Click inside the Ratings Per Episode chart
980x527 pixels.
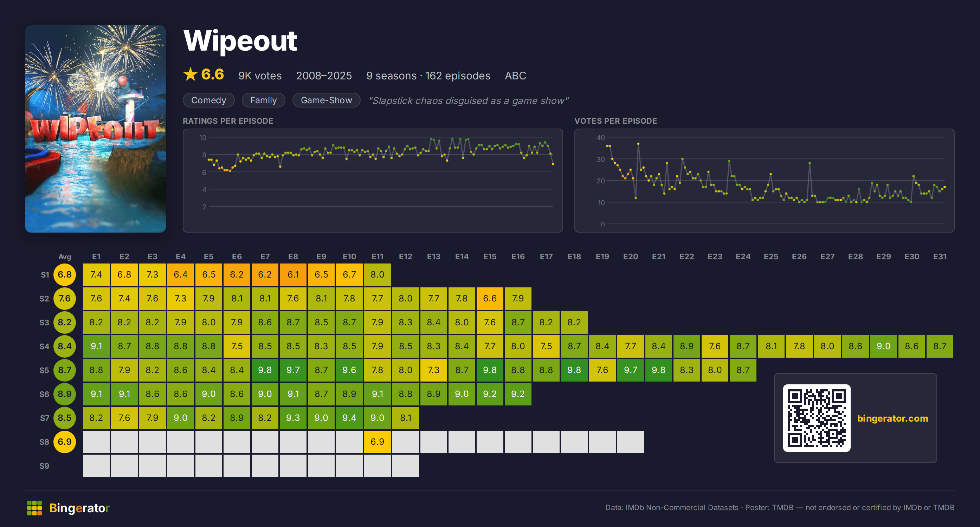click(373, 181)
